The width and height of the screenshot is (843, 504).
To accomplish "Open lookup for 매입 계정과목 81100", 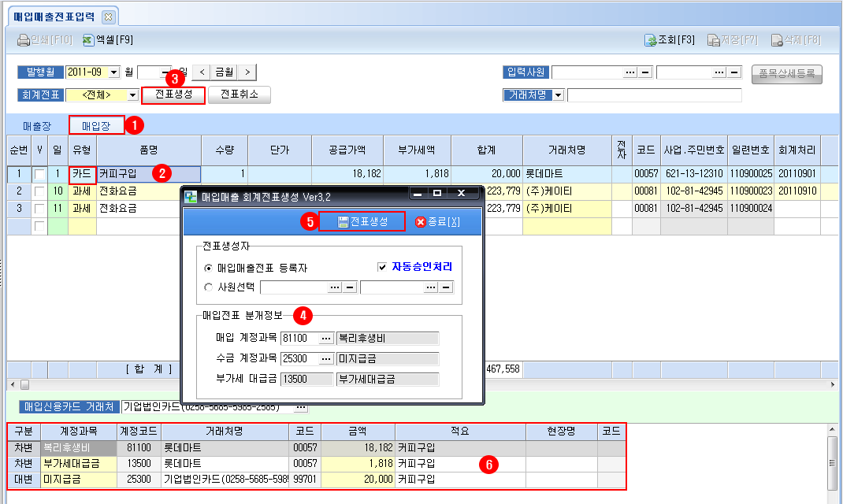I will (326, 338).
